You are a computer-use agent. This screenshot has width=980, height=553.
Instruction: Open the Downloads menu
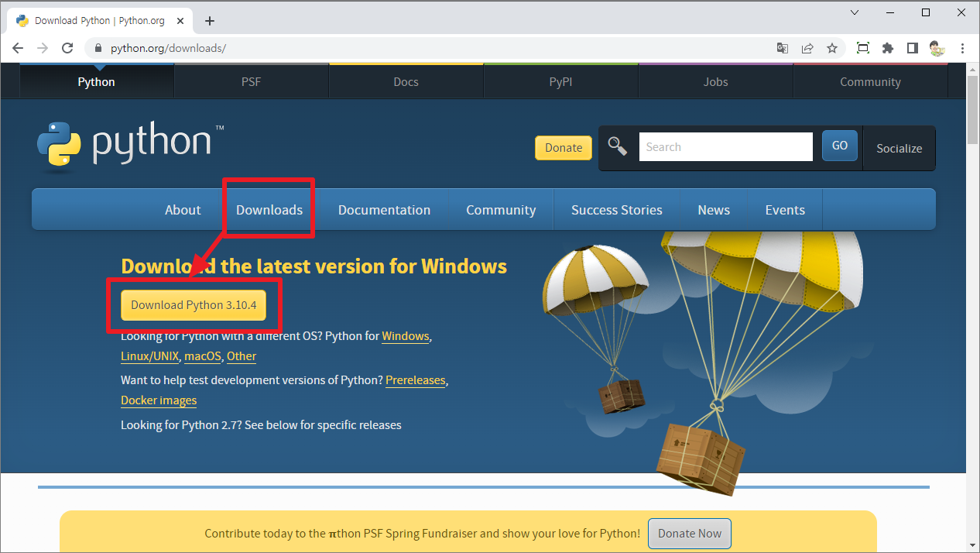[x=269, y=210]
